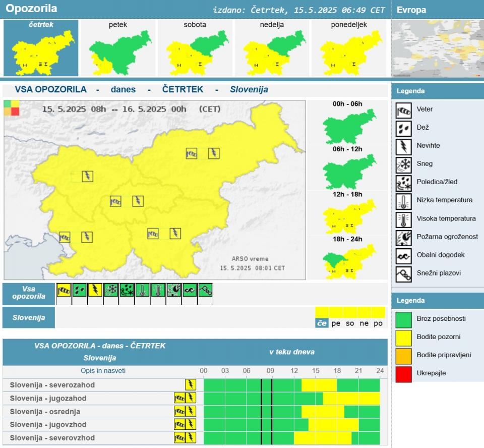This screenshot has width=484, height=448.
Task: Select the ponedeljek day tab
Action: point(349,48)
